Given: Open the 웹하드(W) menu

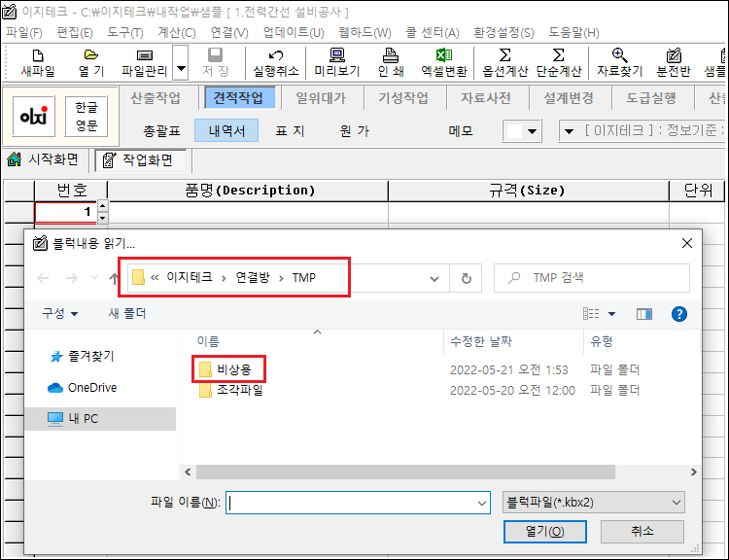Looking at the screenshot, I should (x=364, y=32).
